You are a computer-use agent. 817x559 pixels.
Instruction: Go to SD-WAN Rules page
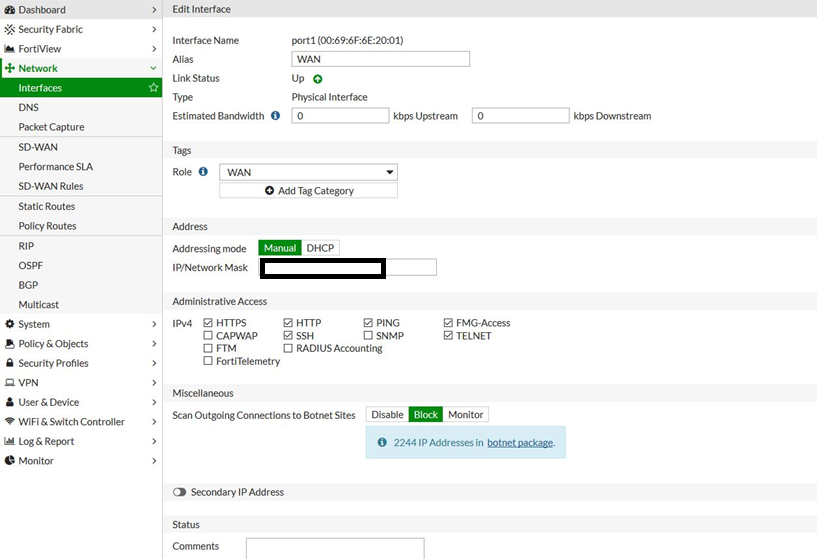point(51,186)
